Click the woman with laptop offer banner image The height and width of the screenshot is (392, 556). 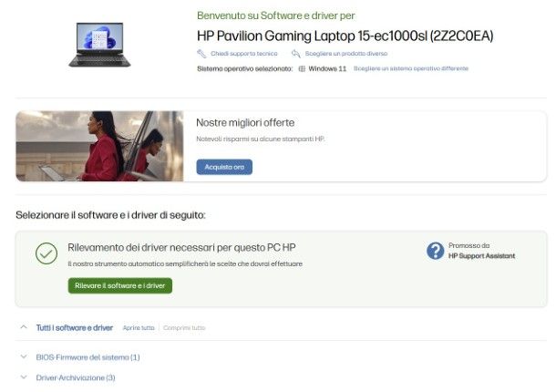tap(99, 146)
